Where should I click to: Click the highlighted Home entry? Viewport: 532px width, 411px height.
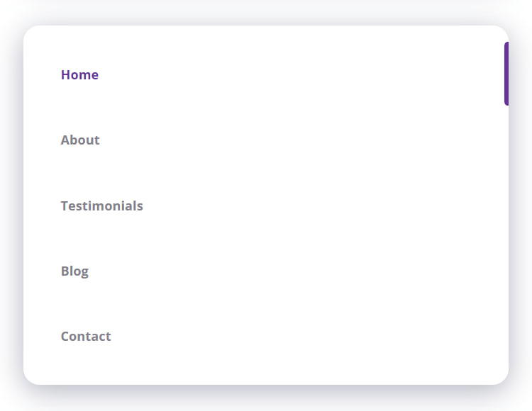(79, 75)
